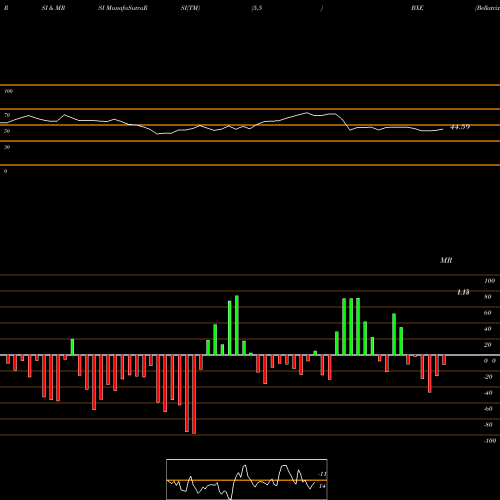
Task: Click the -100 label on the MR axis
Action: tap(490, 441)
